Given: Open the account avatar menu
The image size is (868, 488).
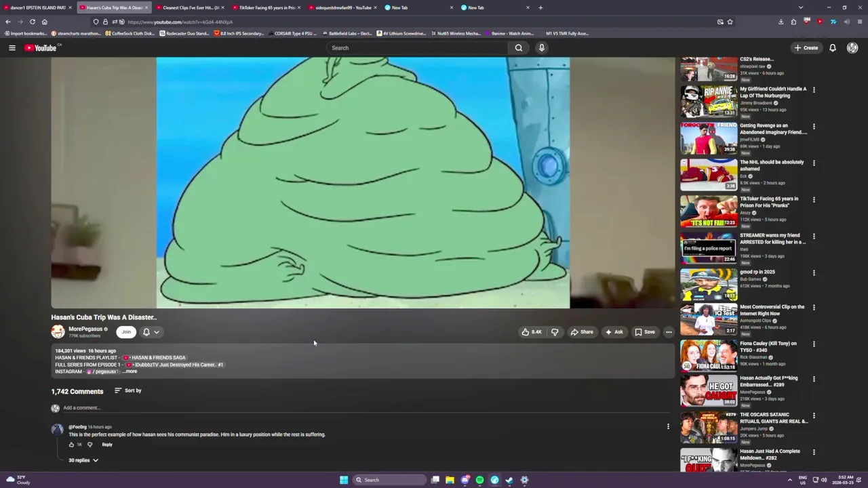Looking at the screenshot, I should pos(852,47).
